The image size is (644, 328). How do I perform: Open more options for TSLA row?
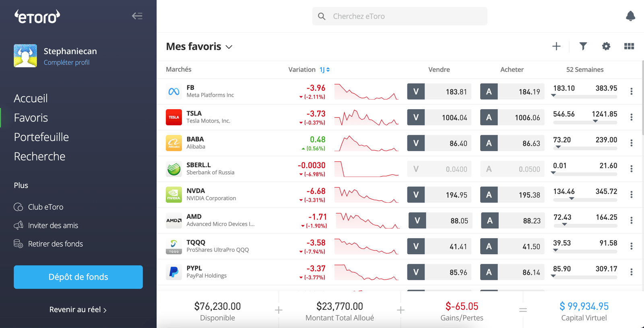click(x=632, y=117)
